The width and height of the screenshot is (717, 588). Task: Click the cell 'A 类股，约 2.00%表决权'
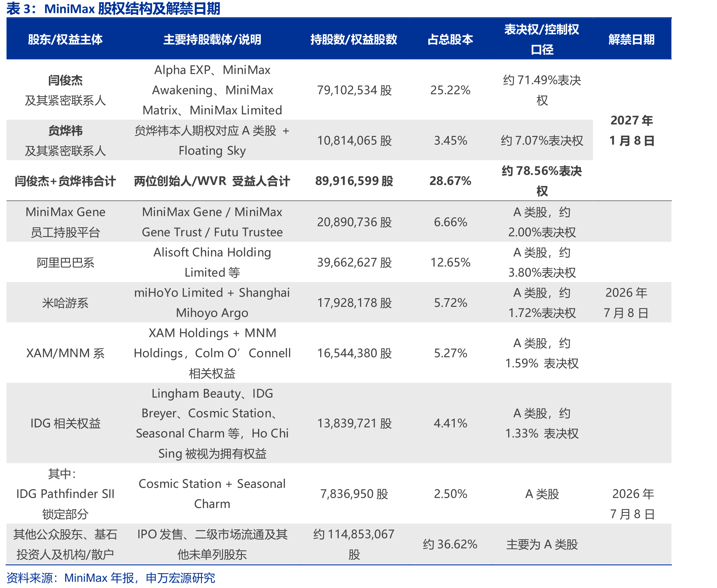tap(542, 222)
